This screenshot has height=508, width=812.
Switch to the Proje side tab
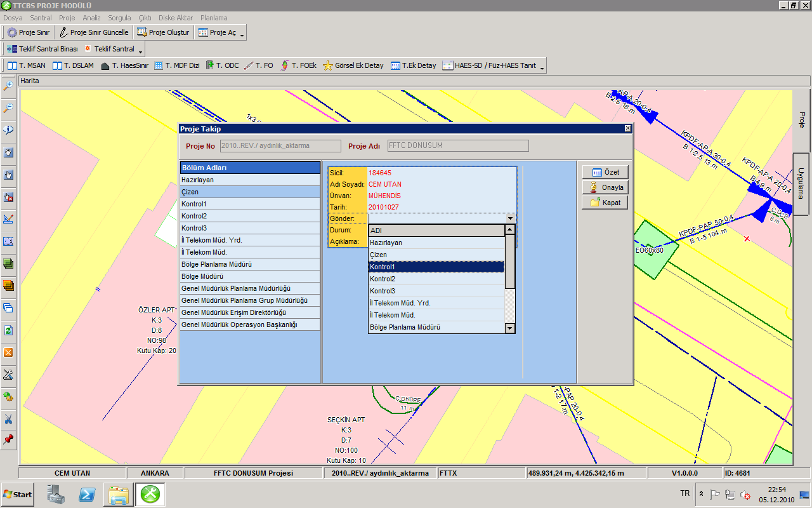[801, 119]
